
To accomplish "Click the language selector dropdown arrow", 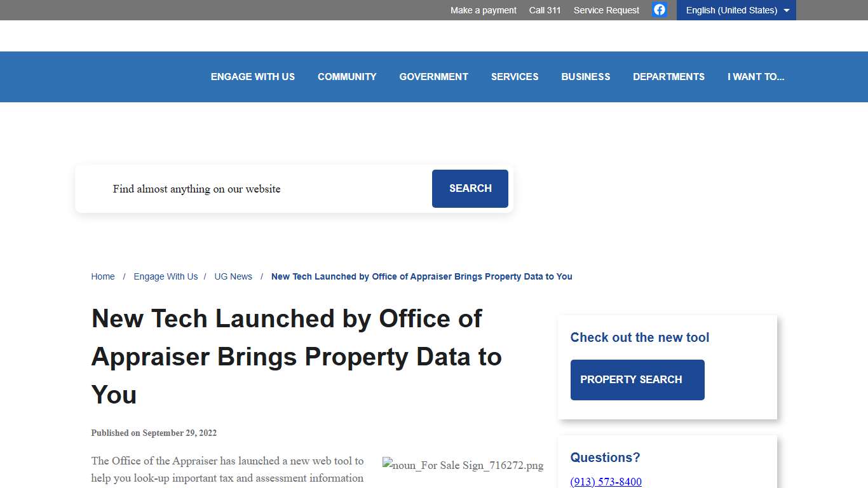I will 785,10.
